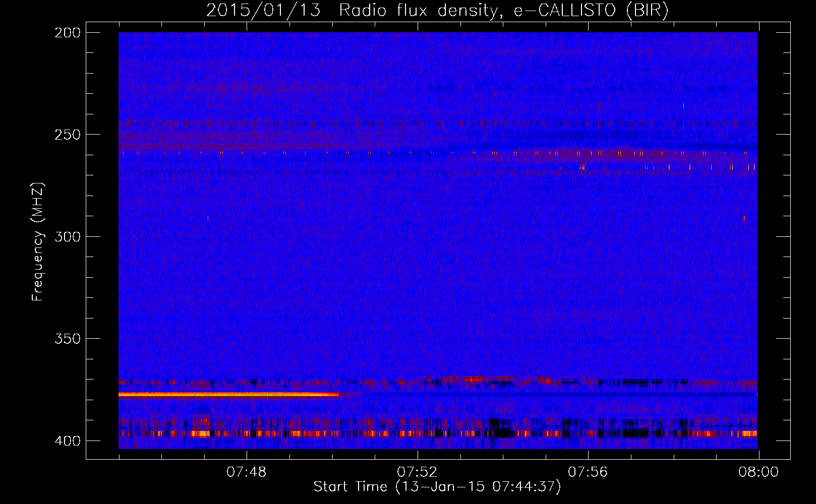
Task: Click the 400 frequency tick label
Action: (x=67, y=440)
